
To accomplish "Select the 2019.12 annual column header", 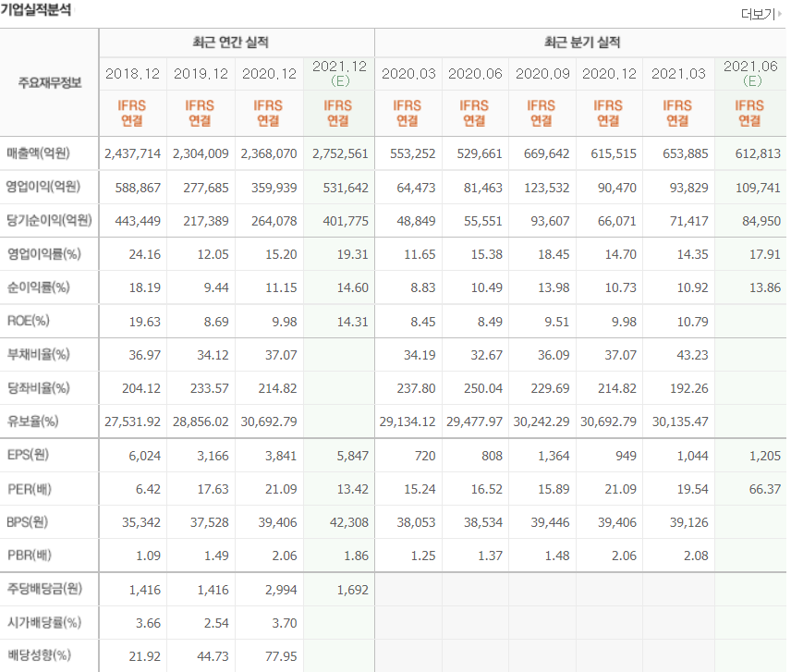I will pos(201,74).
